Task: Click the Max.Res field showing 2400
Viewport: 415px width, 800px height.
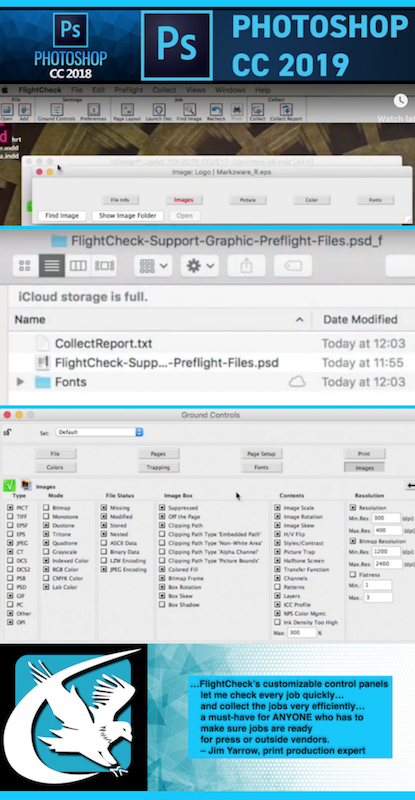Action: coord(387,564)
